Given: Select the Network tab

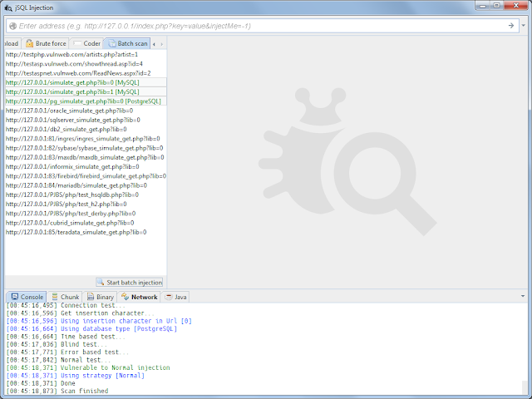Looking at the screenshot, I should click(x=139, y=297).
